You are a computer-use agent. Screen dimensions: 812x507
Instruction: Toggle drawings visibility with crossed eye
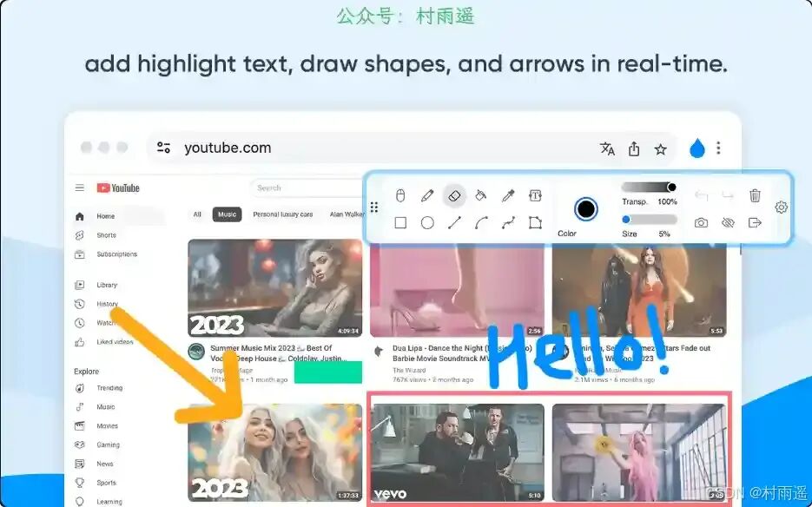pos(728,223)
